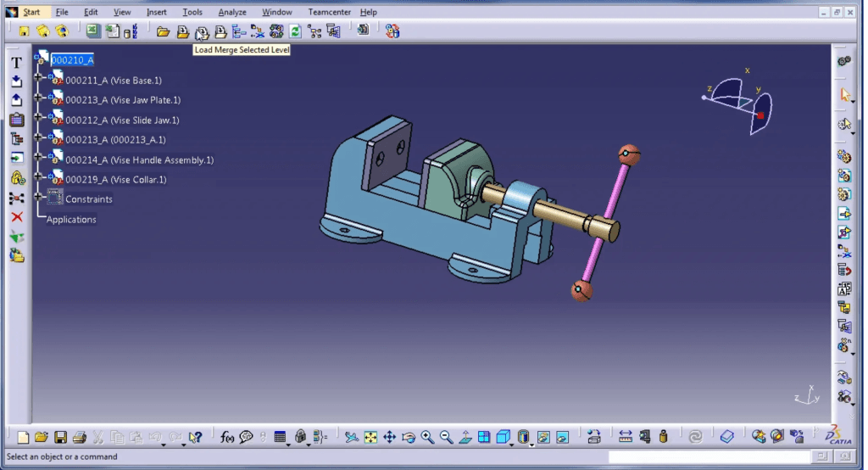Click the Load Merge Selected Level icon

(201, 32)
